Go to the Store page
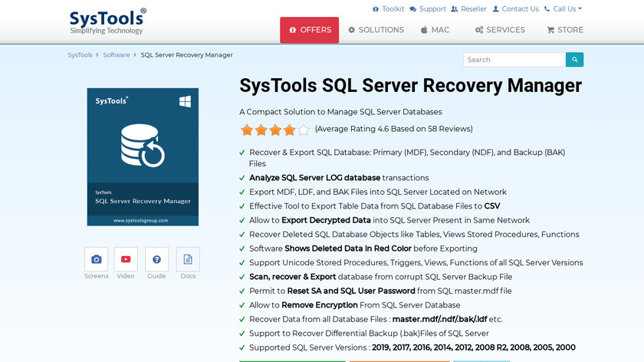 tap(565, 30)
